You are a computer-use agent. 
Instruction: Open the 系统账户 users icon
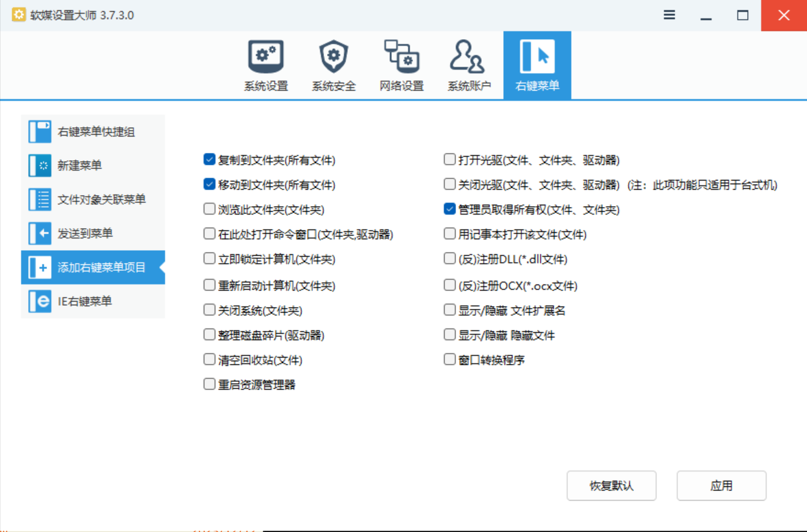click(x=468, y=56)
